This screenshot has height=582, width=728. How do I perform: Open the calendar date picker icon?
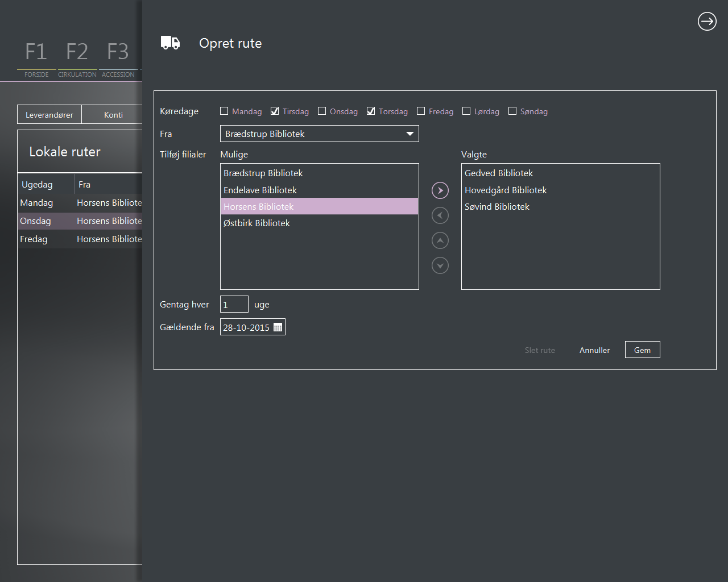click(x=278, y=327)
